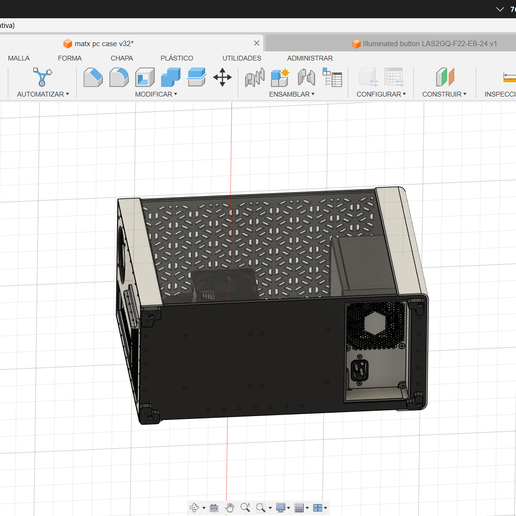
Task: Switch to the CHAPA tab
Action: click(x=122, y=58)
